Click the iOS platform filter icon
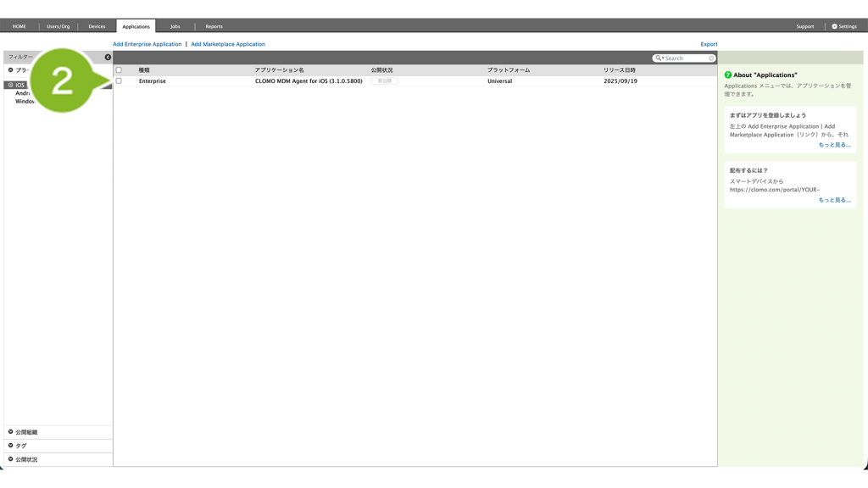This screenshot has width=868, height=488. click(x=11, y=86)
